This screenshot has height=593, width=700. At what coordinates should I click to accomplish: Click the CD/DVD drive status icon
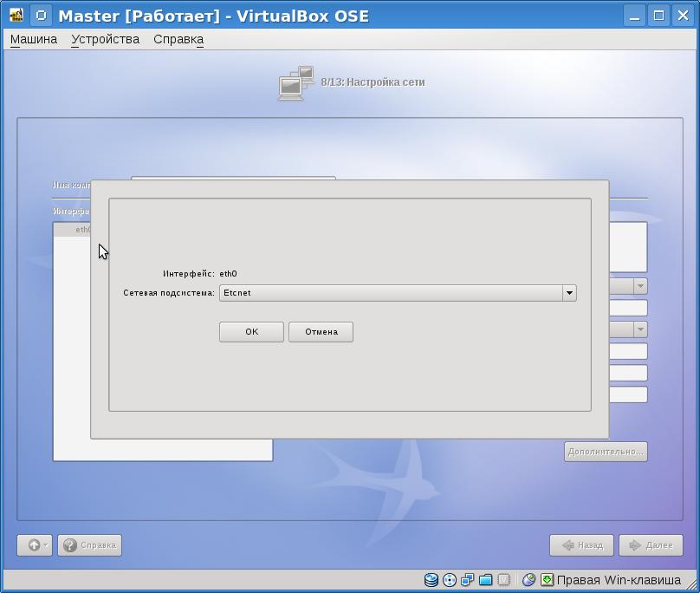[x=449, y=580]
